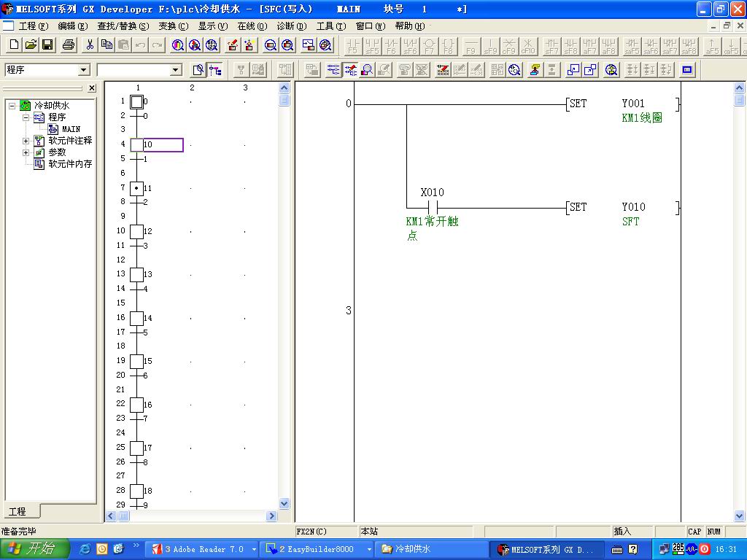Save the project using the floppy disk icon
Screen dimensions: 747x560
pos(47,45)
